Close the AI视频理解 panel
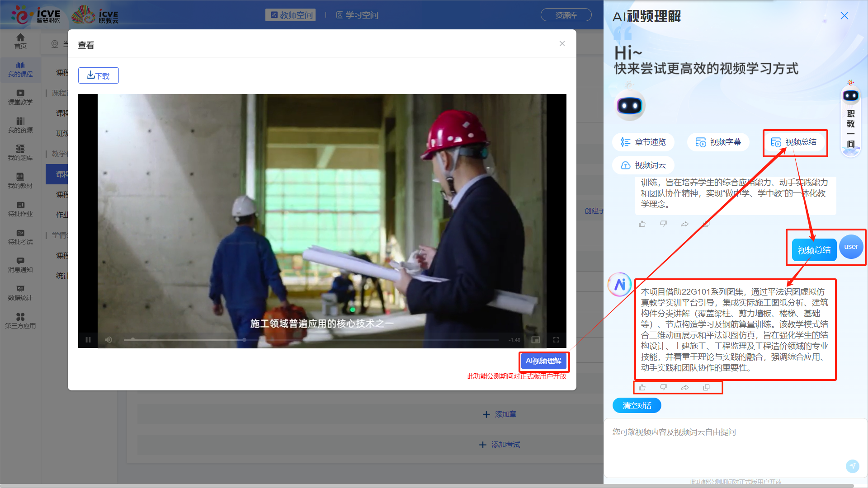Image resolution: width=868 pixels, height=488 pixels. point(844,16)
